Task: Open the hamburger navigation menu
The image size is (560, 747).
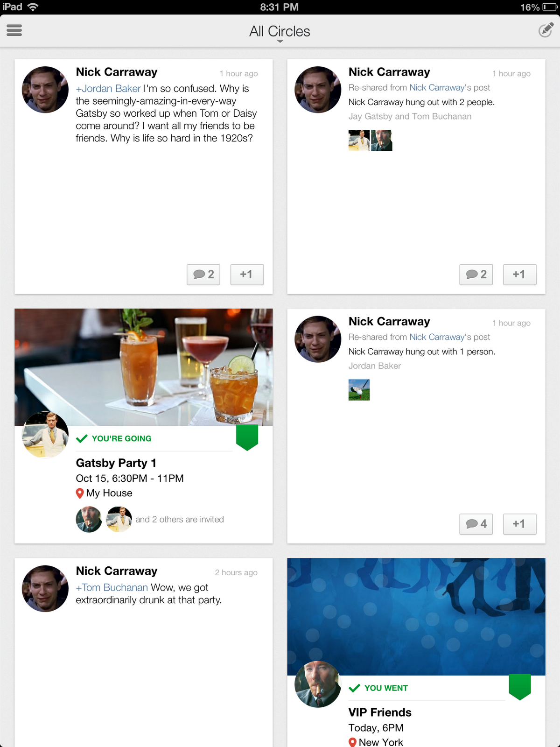Action: pyautogui.click(x=14, y=30)
